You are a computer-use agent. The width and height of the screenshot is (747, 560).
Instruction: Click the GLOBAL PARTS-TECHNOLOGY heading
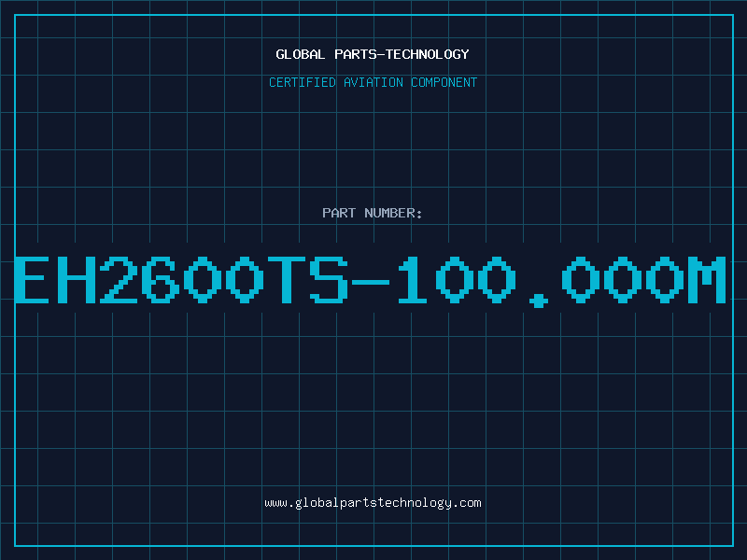pyautogui.click(x=373, y=54)
